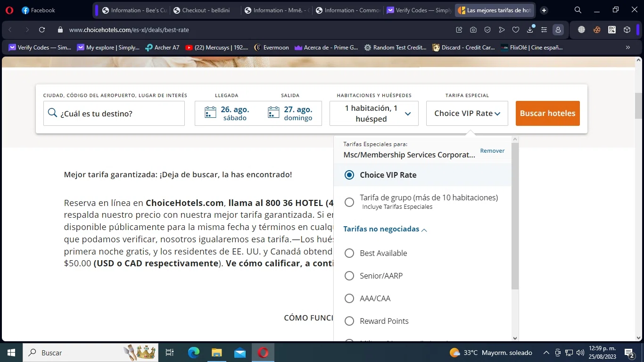The image size is (644, 362).
Task: Click the destination search input field
Action: pos(114,113)
